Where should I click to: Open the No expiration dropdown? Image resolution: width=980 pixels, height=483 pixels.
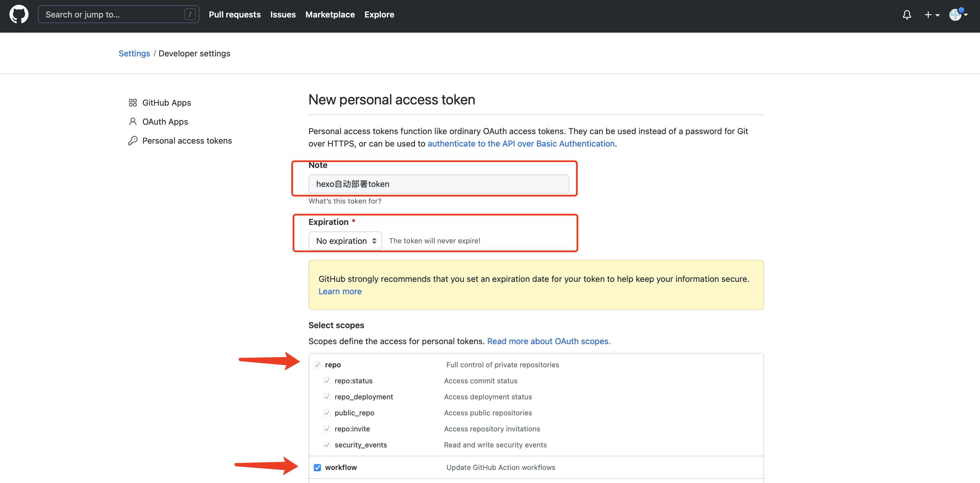[x=345, y=241]
